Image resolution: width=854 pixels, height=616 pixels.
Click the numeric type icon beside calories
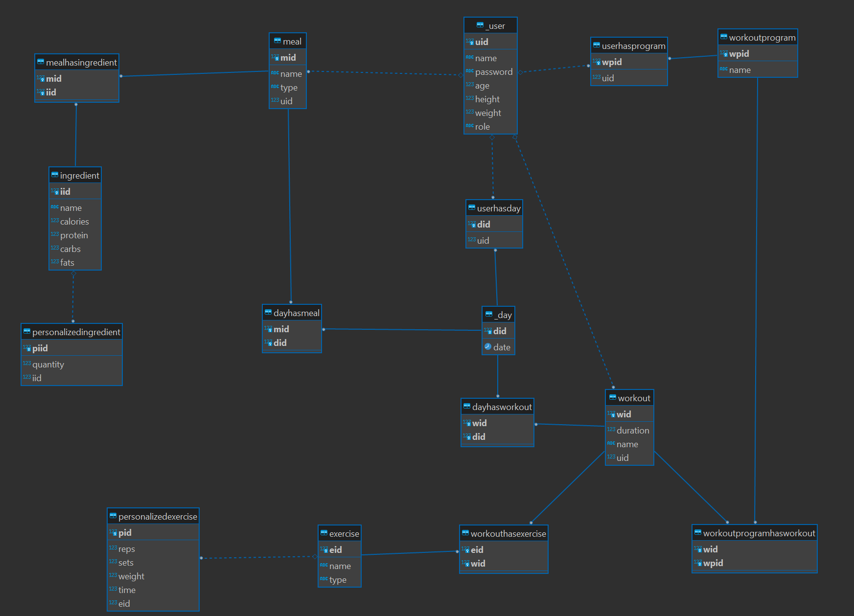(x=54, y=221)
